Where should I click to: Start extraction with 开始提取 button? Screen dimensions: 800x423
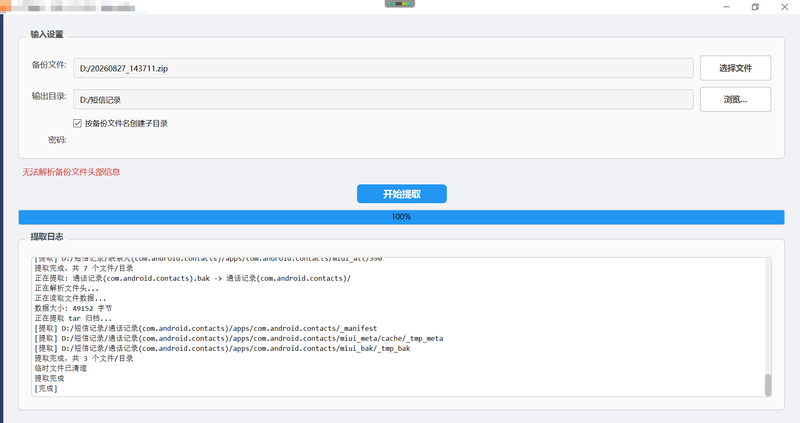tap(402, 194)
